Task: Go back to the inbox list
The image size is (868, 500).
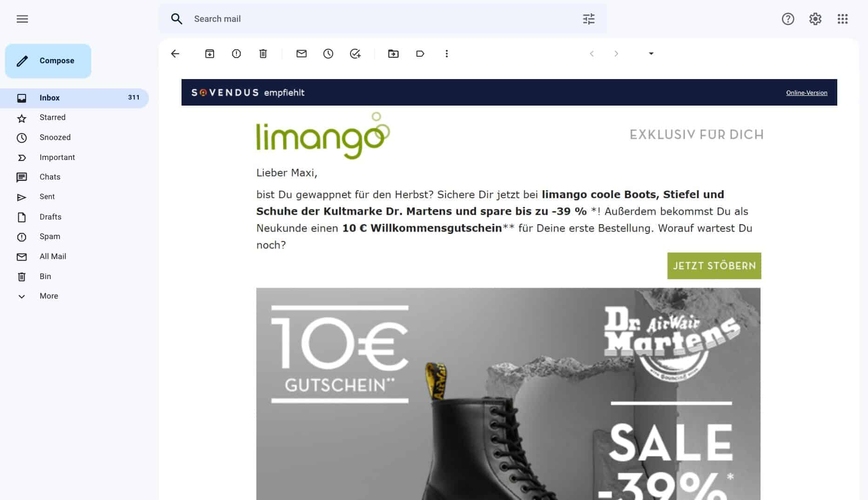Action: pos(175,54)
